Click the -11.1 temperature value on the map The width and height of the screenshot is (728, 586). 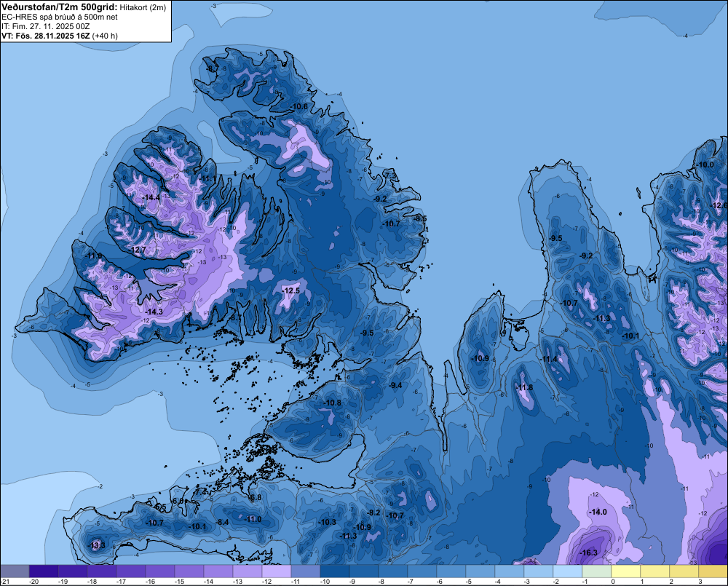click(x=208, y=178)
